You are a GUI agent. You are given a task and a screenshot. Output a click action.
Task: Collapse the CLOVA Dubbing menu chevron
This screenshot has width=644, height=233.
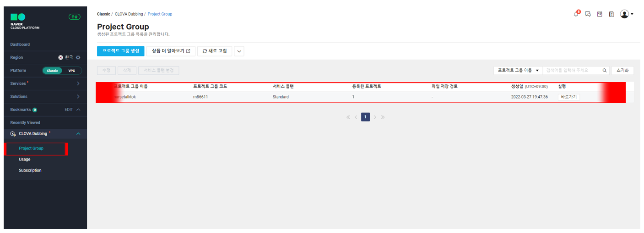click(x=78, y=133)
